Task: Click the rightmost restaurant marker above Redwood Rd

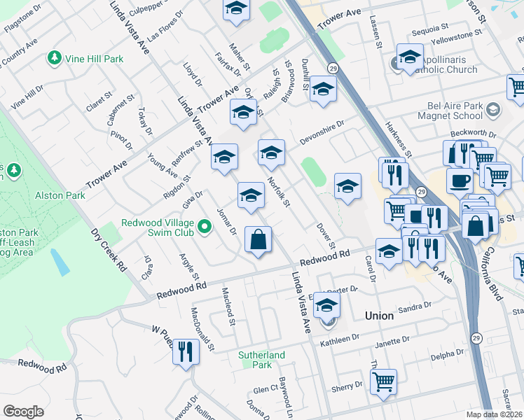Action: (432, 249)
